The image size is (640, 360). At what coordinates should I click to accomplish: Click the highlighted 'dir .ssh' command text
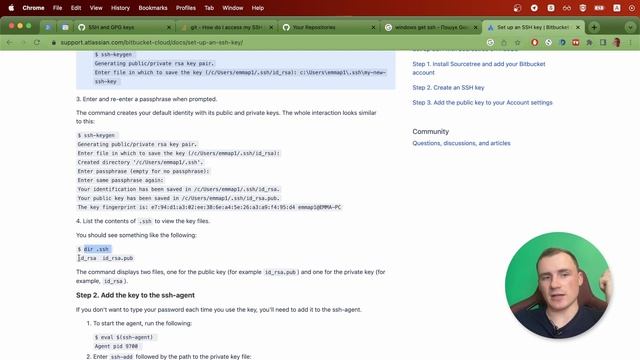[x=96, y=249]
